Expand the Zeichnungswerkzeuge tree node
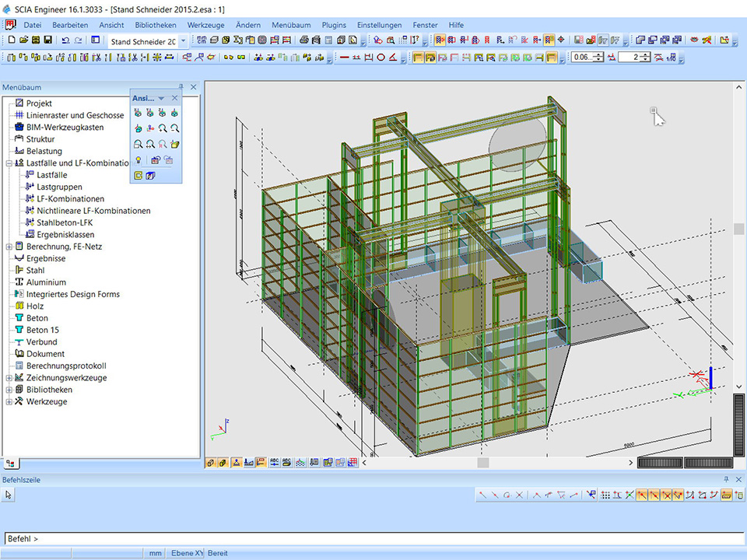The height and width of the screenshot is (560, 747). pyautogui.click(x=9, y=378)
